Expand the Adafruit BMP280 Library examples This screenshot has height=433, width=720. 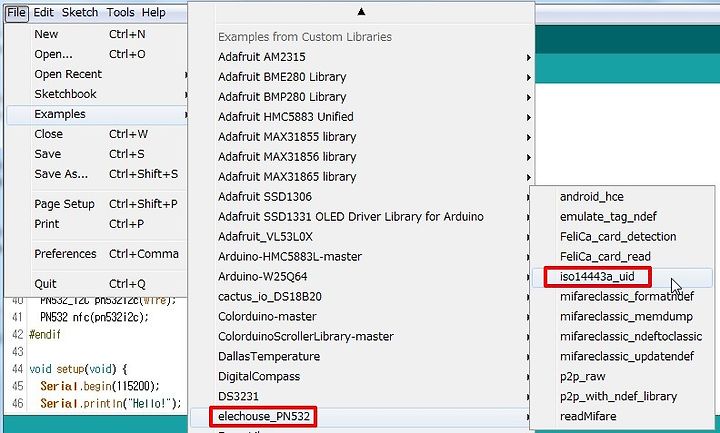[361, 97]
